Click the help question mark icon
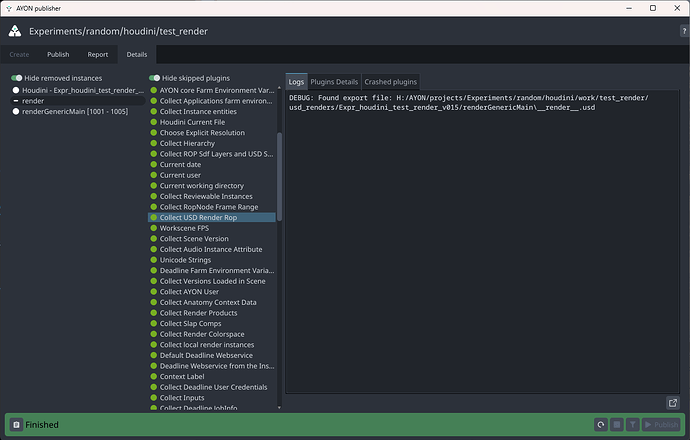 682,32
